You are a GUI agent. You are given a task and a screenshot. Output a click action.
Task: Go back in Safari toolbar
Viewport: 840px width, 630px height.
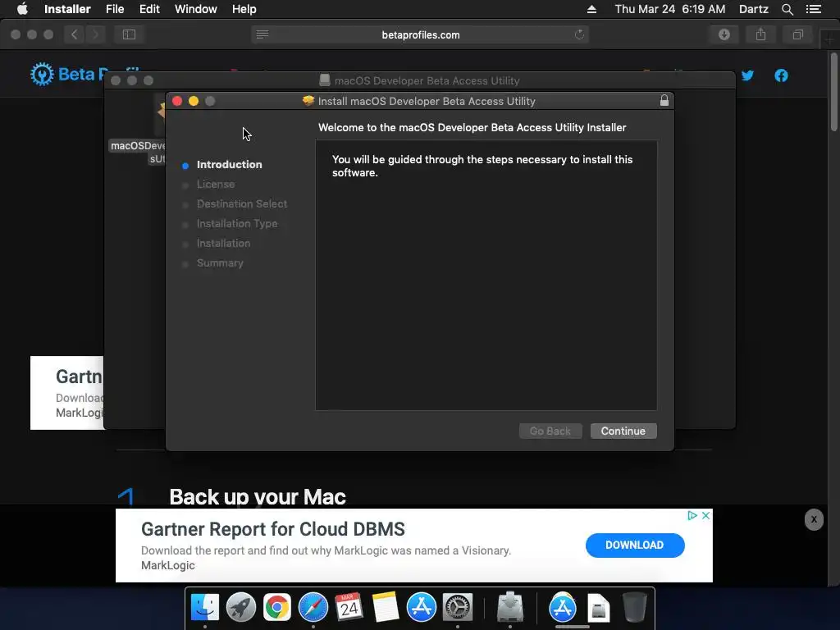tap(74, 34)
